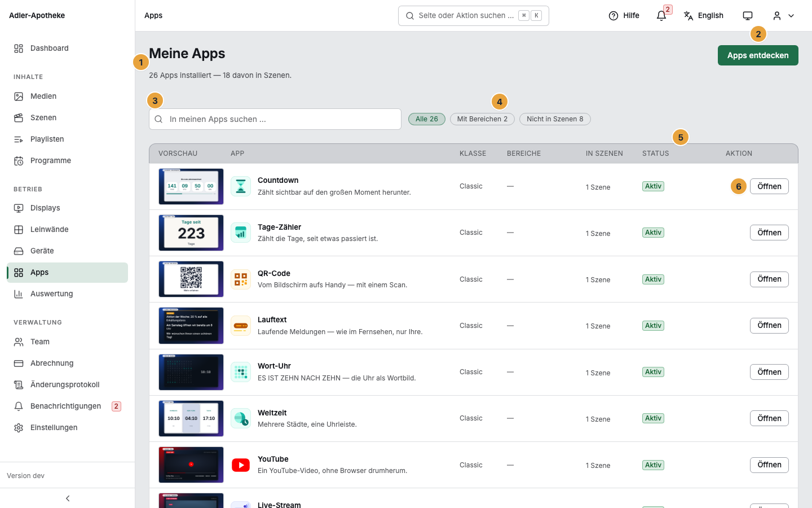Switch language via English button
This screenshot has width=812, height=508.
tap(704, 16)
